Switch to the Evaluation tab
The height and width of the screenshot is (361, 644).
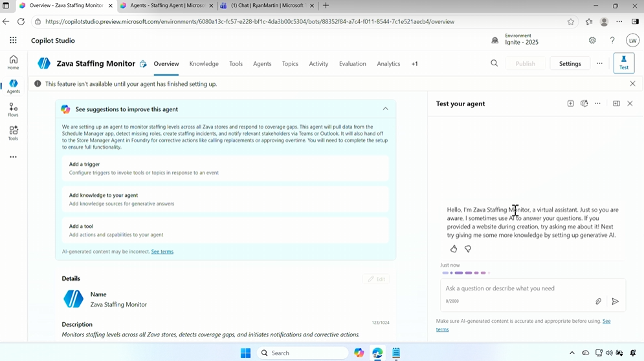(352, 63)
